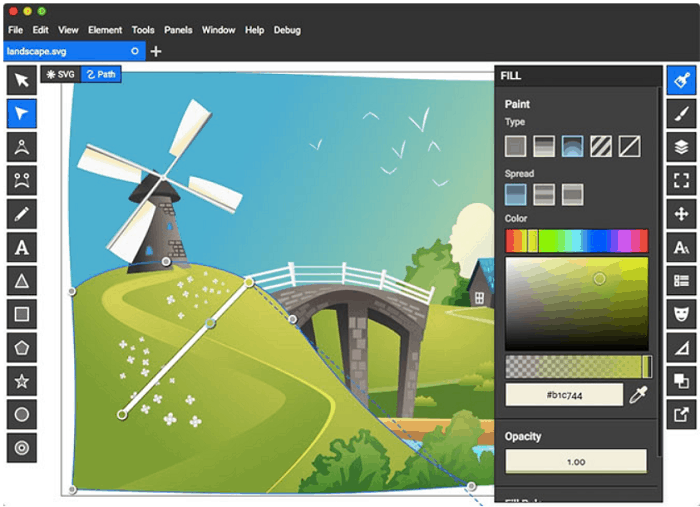Open the Panels menu

(x=178, y=30)
